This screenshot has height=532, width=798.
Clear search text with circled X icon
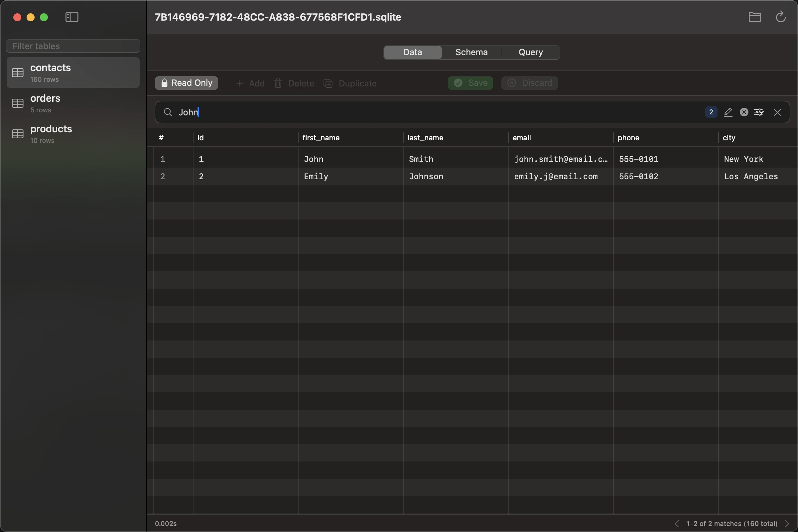744,112
